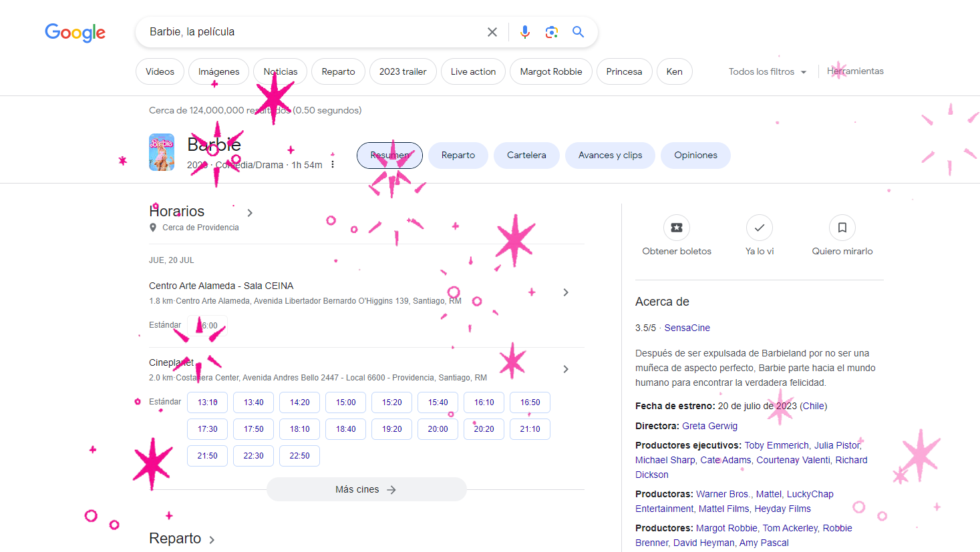Choose the 21:10 showtime
The height and width of the screenshot is (552, 980).
(x=530, y=429)
